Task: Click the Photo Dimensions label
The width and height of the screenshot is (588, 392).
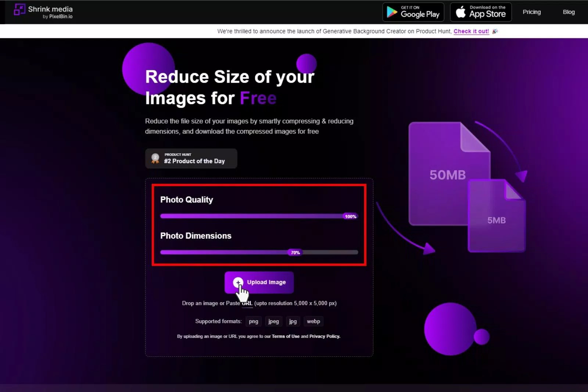Action: point(196,236)
